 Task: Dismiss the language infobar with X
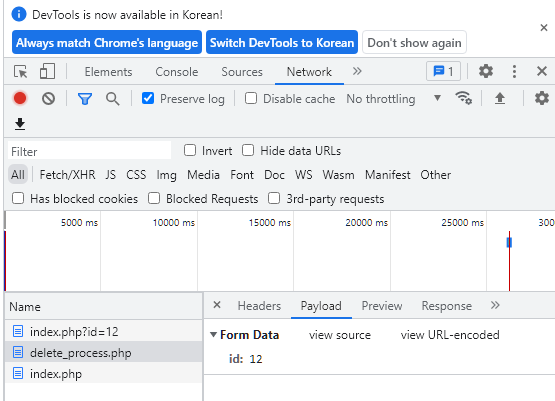point(544,28)
